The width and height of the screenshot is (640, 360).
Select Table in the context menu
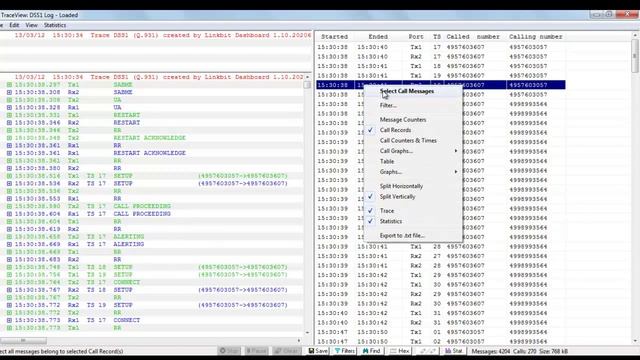click(x=387, y=162)
